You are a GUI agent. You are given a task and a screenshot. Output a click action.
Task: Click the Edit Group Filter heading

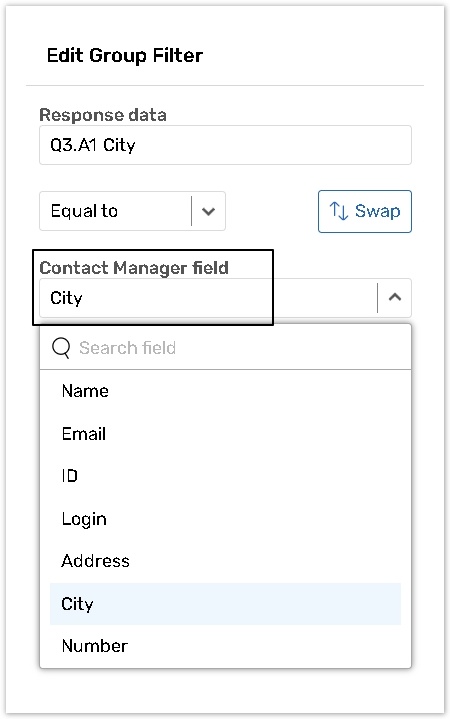pyautogui.click(x=125, y=55)
